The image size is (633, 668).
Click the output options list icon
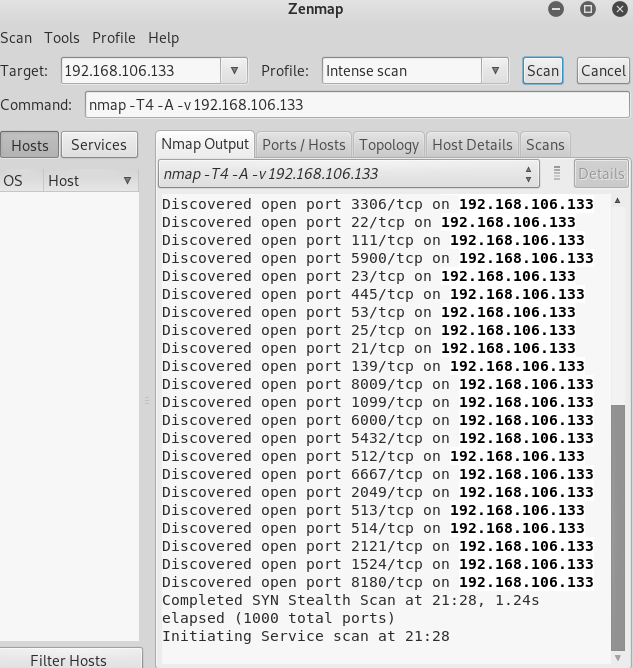(557, 173)
